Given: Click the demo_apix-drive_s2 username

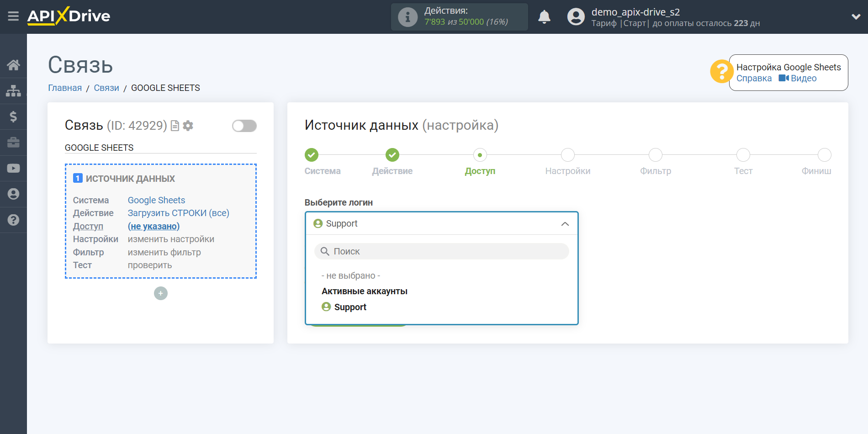Looking at the screenshot, I should point(635,12).
